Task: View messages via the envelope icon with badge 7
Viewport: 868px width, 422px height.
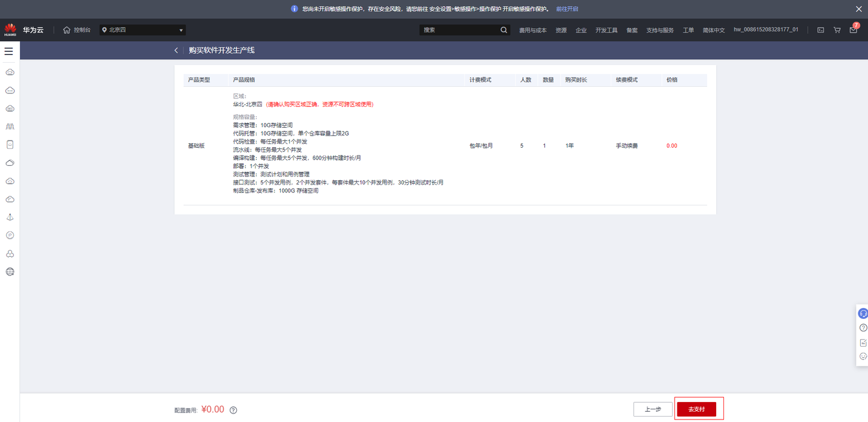Action: 854,30
